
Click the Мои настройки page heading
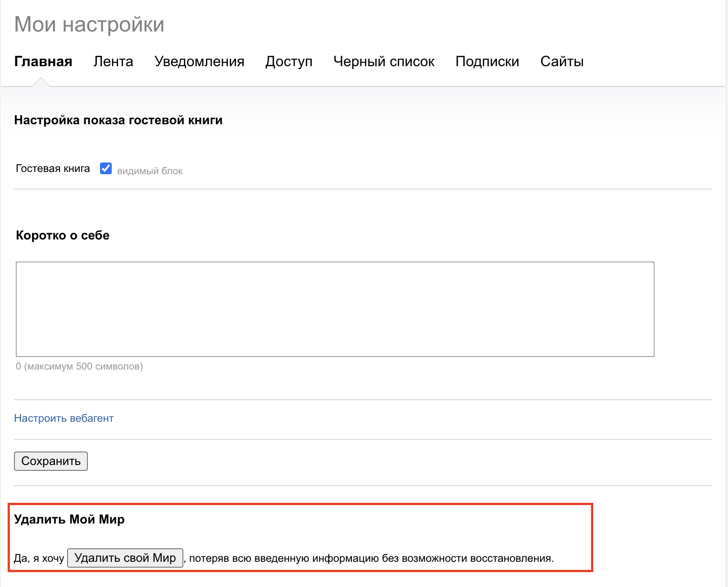pos(89,24)
